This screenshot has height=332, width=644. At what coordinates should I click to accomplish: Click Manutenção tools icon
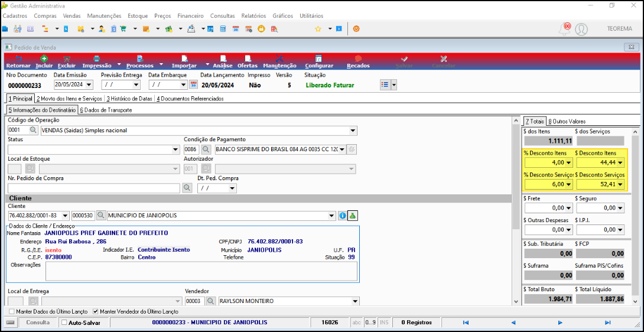pyautogui.click(x=279, y=58)
